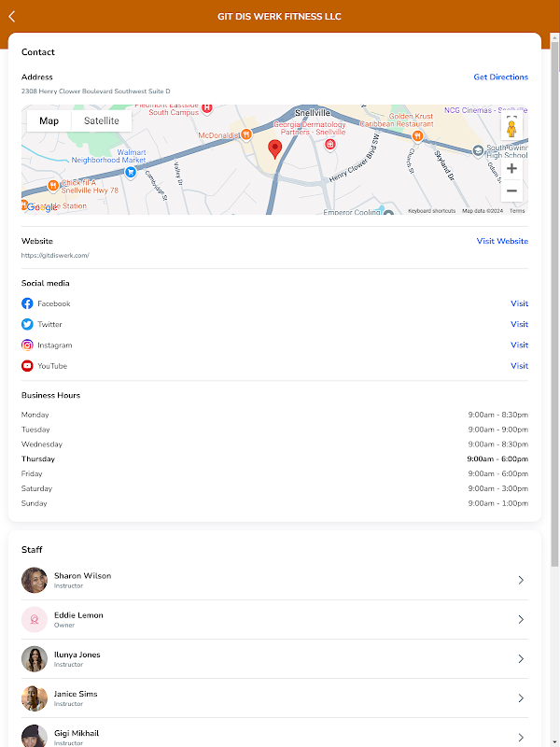The width and height of the screenshot is (560, 747).
Task: Click Monday hours '9:00am - 8:30pm'
Action: coord(498,415)
